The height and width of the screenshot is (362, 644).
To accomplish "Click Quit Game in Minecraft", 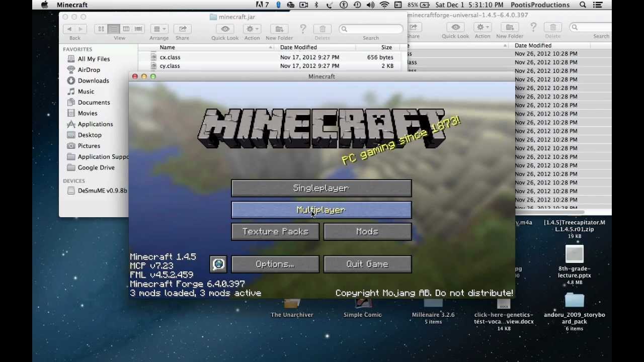I will click(367, 264).
